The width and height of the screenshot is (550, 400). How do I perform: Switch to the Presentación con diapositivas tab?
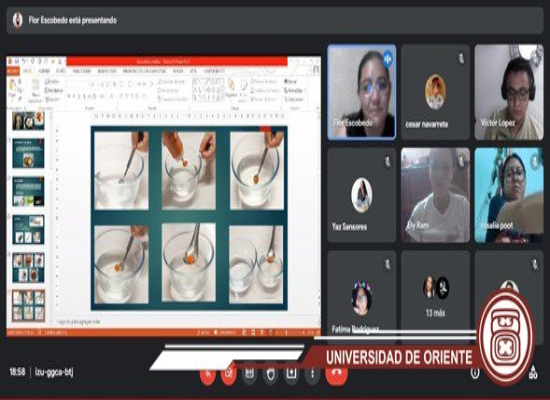[144, 71]
